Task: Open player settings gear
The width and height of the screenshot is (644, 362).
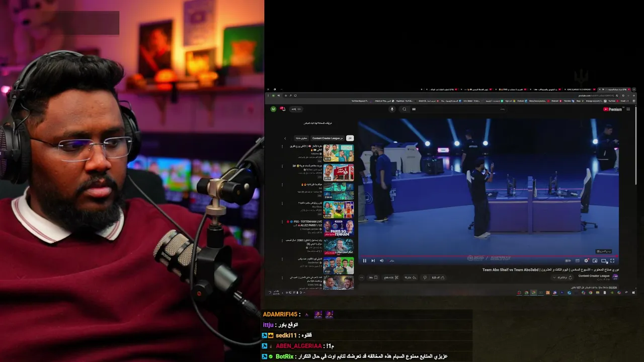Action: point(586,260)
